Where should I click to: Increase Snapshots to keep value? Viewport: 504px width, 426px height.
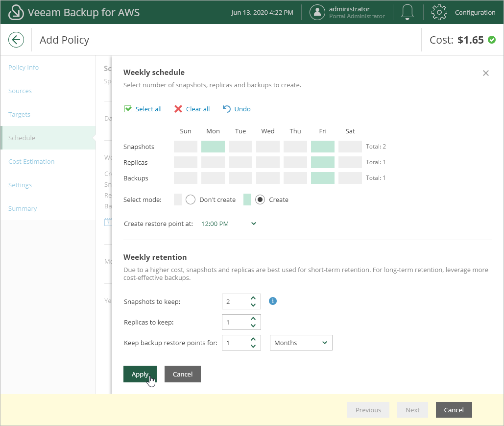pyautogui.click(x=253, y=298)
